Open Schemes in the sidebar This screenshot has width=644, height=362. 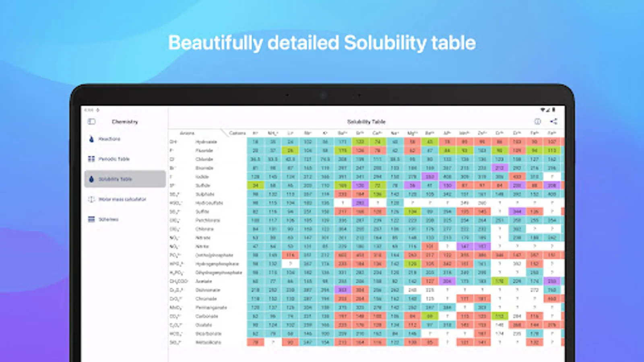pyautogui.click(x=125, y=219)
